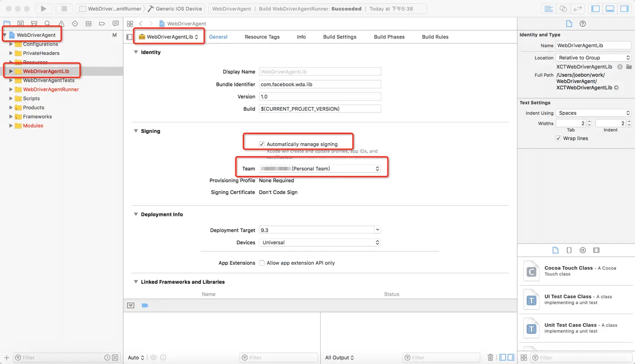Open the related items grid menu
Viewport: 635px width, 364px height.
coord(130,24)
